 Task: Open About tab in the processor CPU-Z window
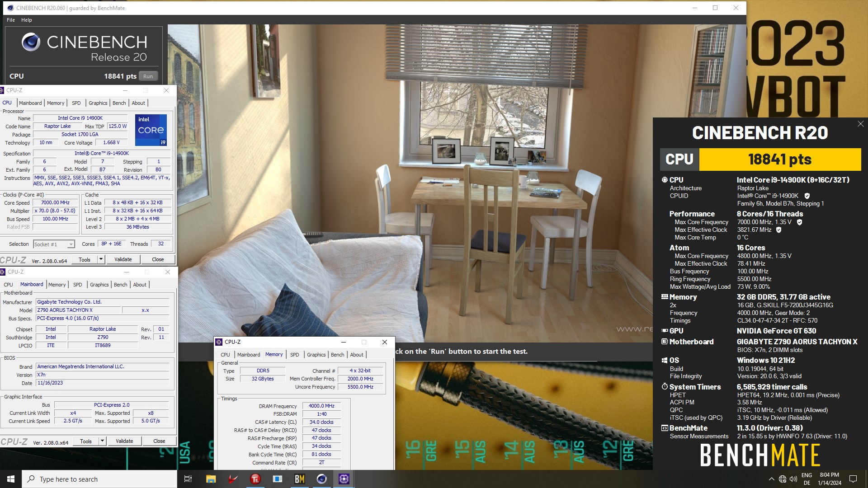coord(138,103)
